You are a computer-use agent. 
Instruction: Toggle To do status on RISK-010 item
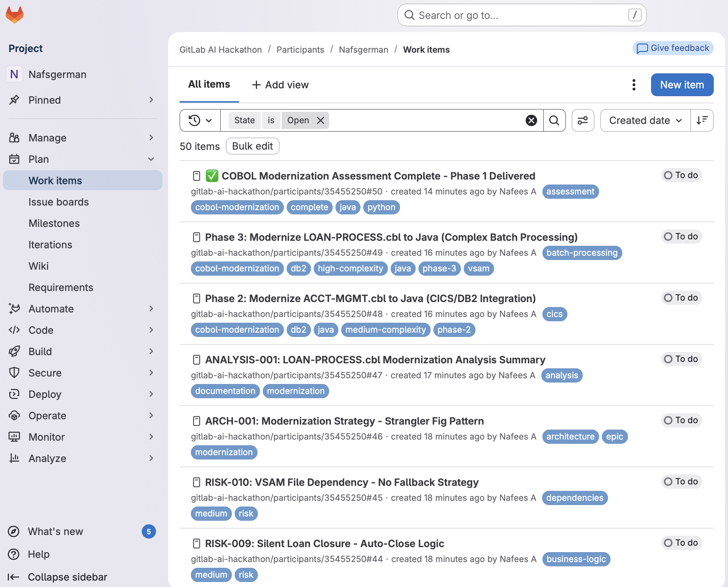click(x=681, y=482)
